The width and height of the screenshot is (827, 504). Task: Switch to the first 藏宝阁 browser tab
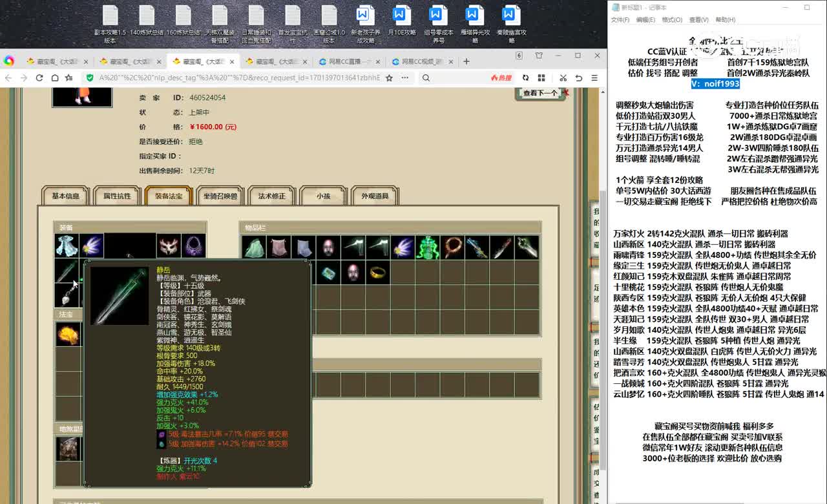[57, 61]
